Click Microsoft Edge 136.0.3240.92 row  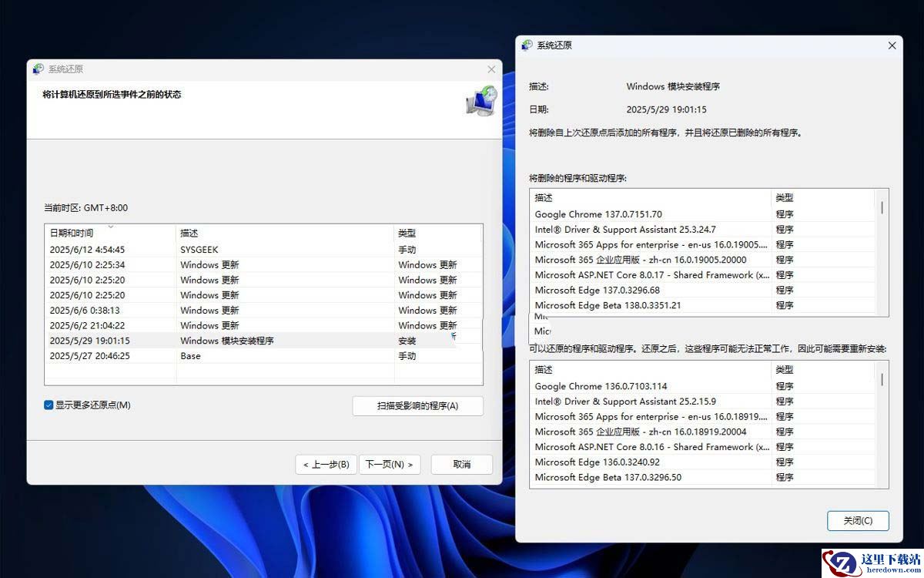702,462
